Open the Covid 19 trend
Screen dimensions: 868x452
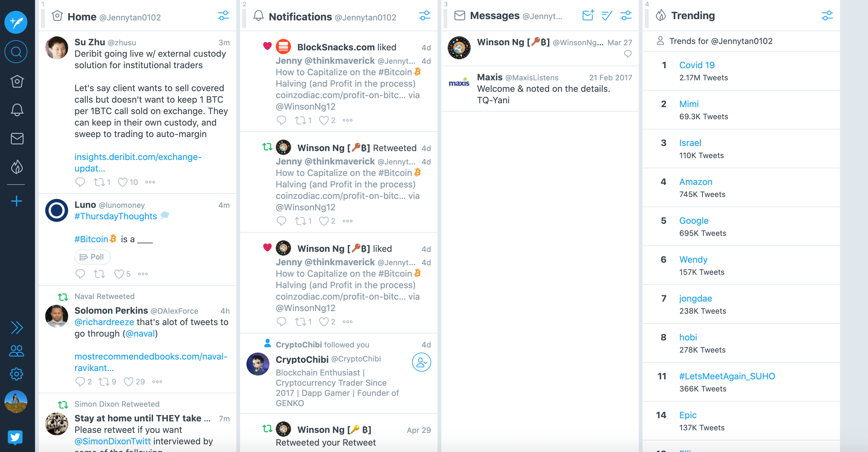tap(697, 65)
